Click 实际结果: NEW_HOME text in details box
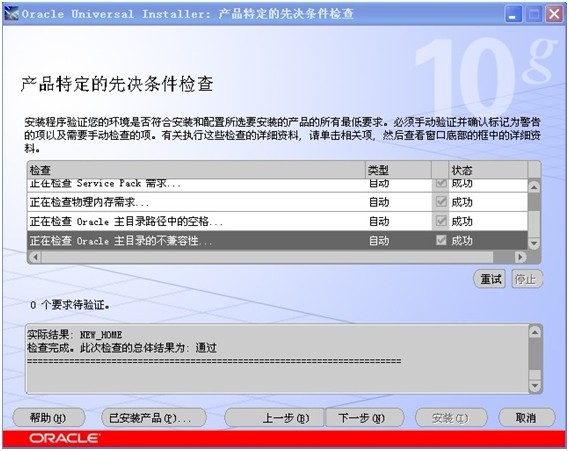Viewport: 569px width, 451px height. [x=75, y=334]
